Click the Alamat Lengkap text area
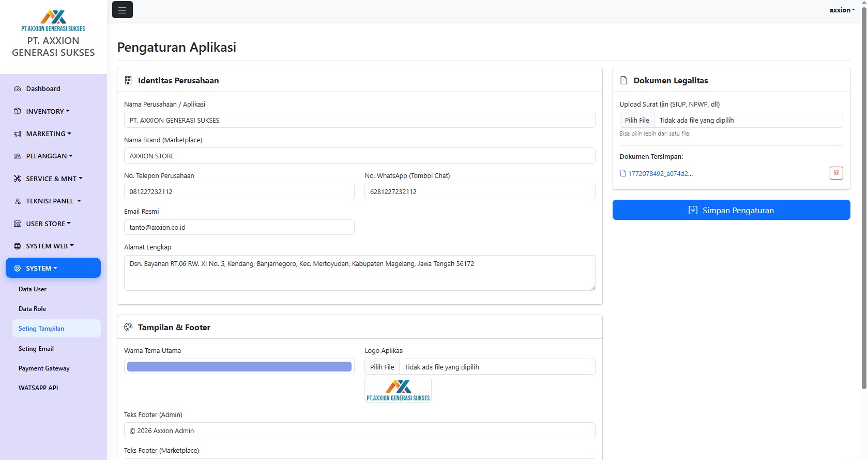 point(360,273)
